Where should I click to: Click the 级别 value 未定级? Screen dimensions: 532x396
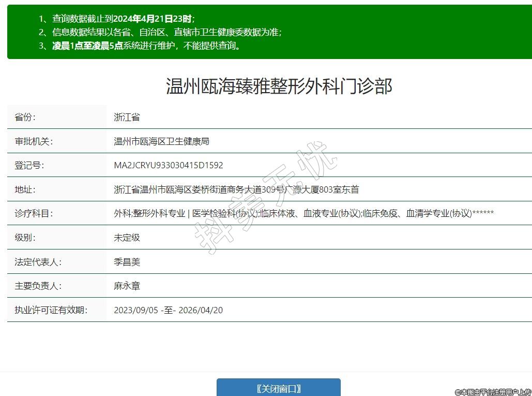click(x=127, y=238)
